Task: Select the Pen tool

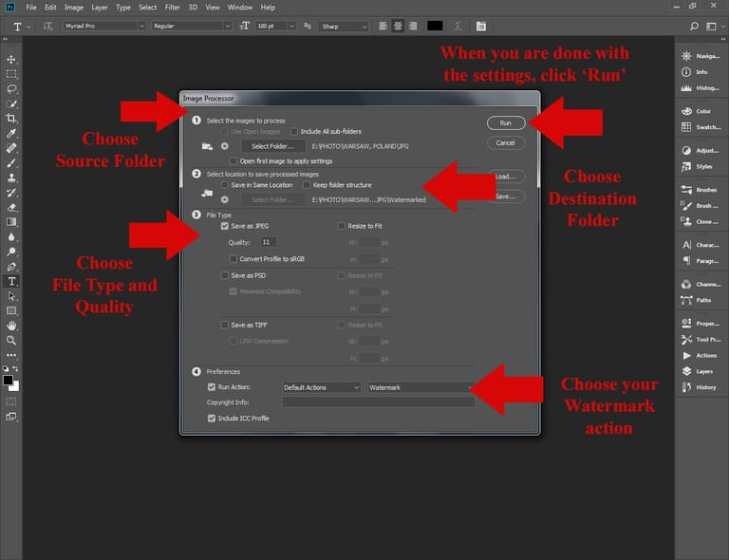Action: (x=11, y=267)
